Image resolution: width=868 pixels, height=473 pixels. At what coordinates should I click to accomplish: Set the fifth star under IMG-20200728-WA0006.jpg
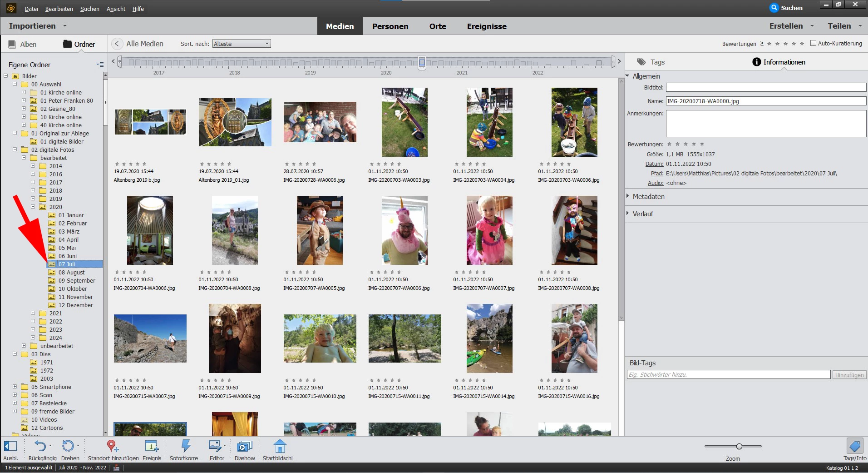[314, 164]
